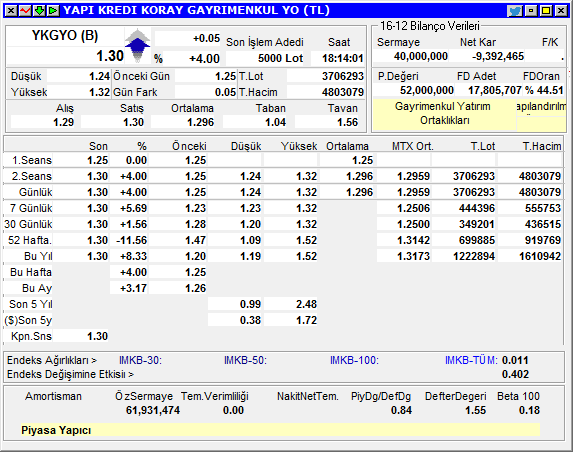Click the ($)Son 5y low value 0.38
The image size is (573, 452).
(250, 321)
